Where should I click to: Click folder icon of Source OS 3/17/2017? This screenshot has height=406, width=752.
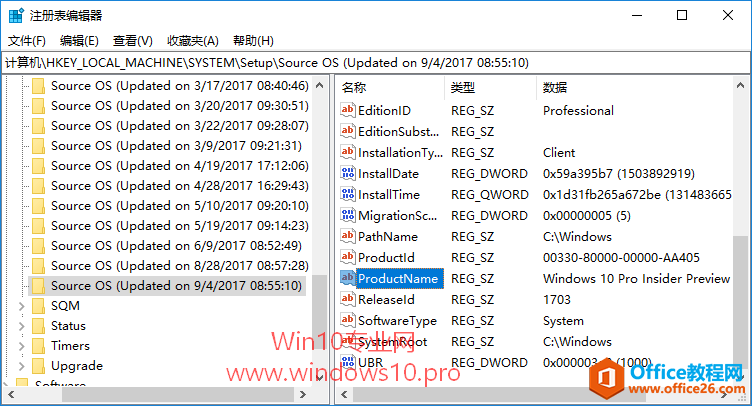pos(38,86)
